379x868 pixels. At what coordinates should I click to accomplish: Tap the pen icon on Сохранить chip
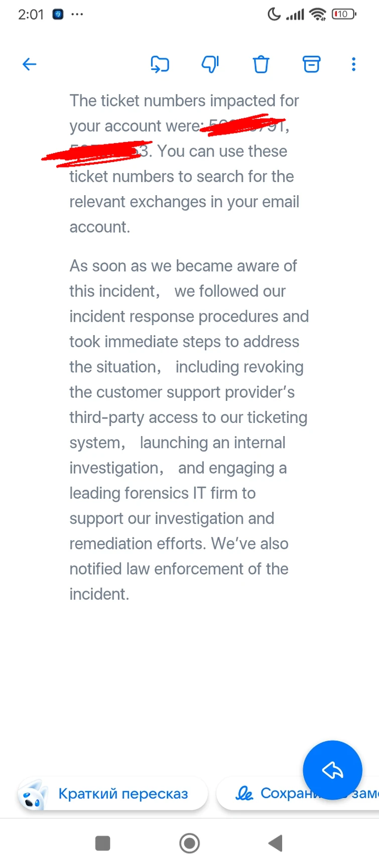(244, 794)
